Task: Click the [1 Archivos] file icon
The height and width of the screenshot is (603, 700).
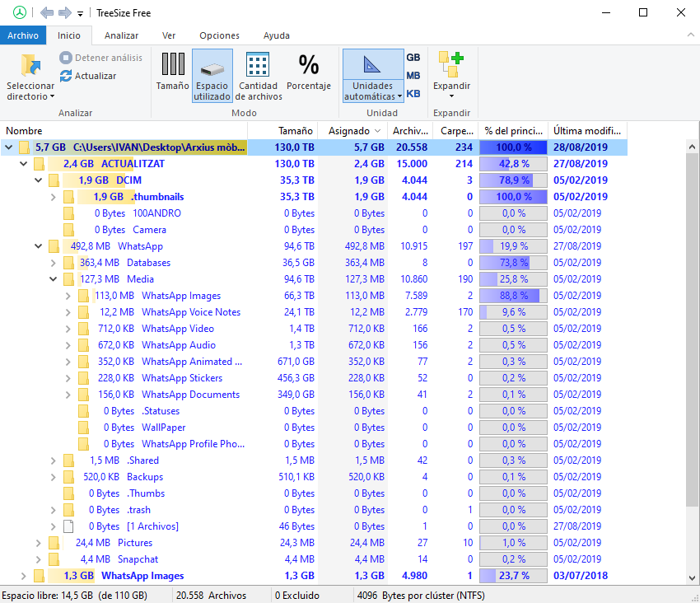Action: click(x=68, y=526)
